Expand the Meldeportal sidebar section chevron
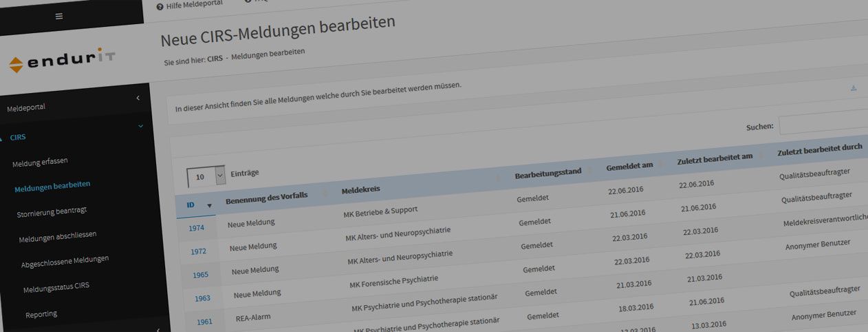This screenshot has height=332, width=868. [x=138, y=98]
